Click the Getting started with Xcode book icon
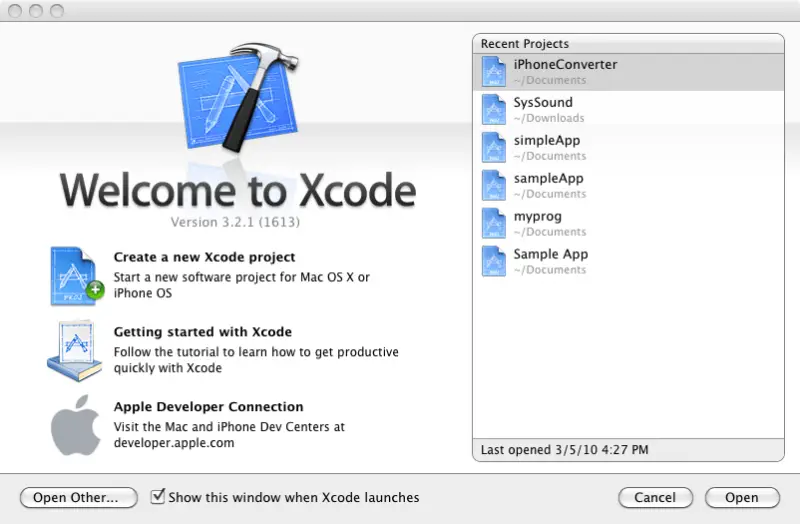800x524 pixels. (x=75, y=350)
